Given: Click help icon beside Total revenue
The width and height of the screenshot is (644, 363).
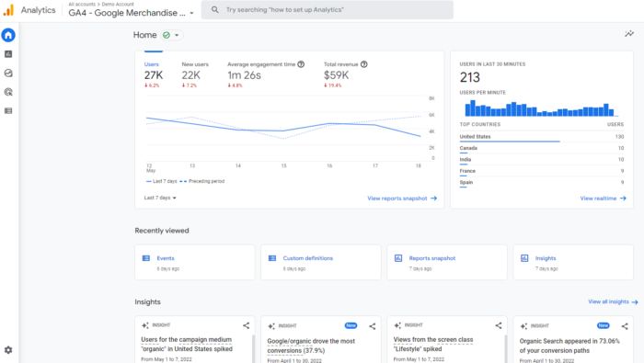Looking at the screenshot, I should coord(364,64).
